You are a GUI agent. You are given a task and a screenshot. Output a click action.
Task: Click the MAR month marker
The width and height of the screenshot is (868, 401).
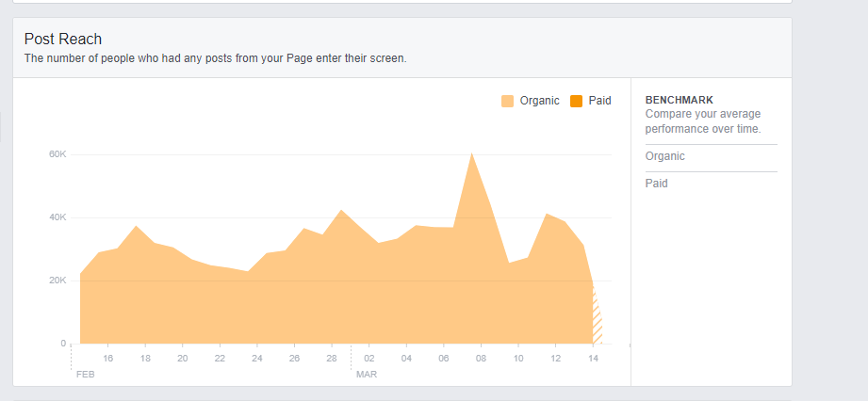[366, 374]
